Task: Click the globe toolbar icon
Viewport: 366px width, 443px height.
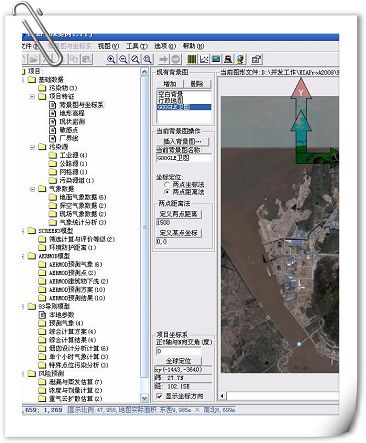Action: pos(240,59)
